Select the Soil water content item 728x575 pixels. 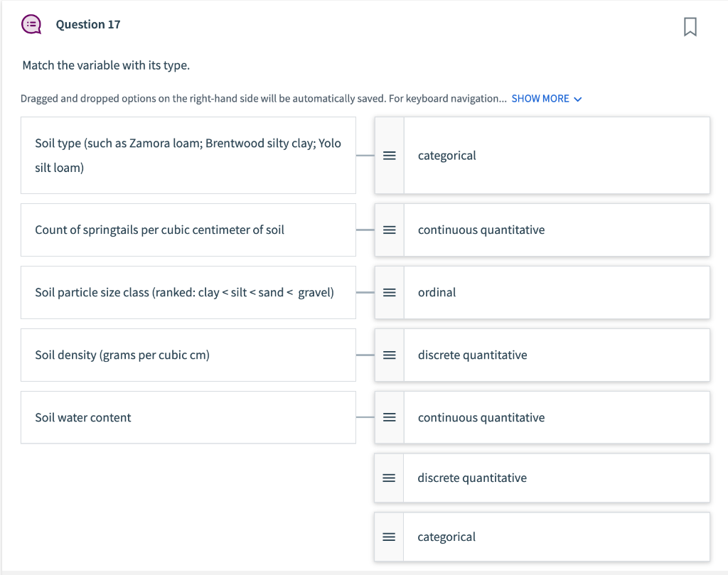click(188, 417)
